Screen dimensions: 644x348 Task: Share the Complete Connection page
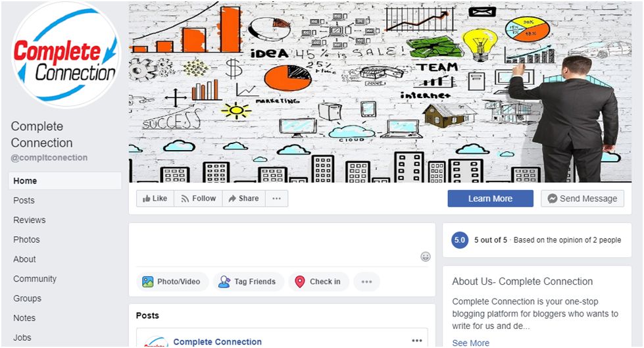(244, 199)
